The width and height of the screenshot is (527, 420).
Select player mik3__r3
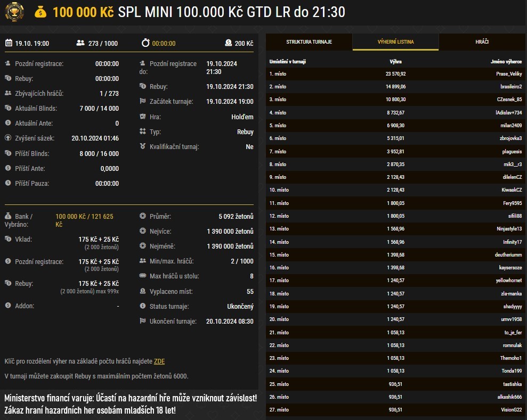pos(513,164)
